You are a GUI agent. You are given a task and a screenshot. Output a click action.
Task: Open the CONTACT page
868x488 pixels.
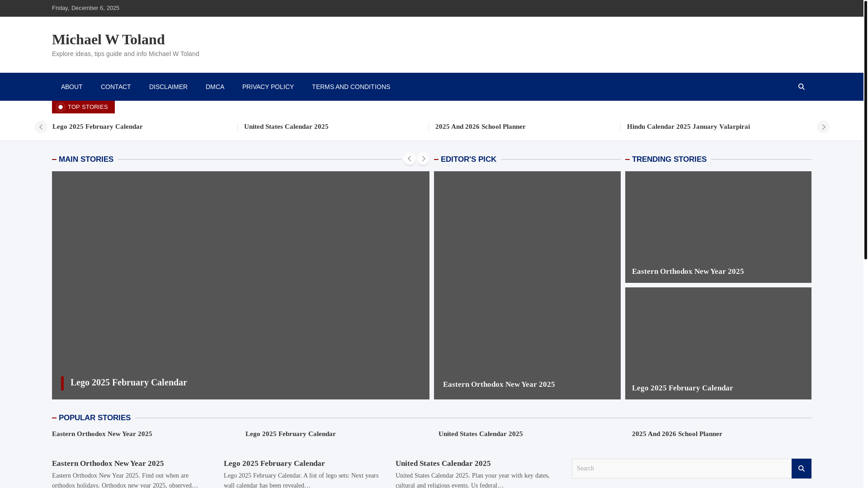[116, 87]
